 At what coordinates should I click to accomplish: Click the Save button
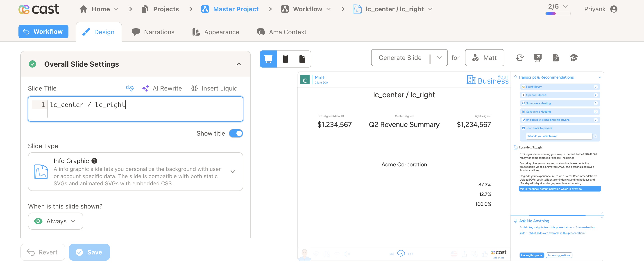(89, 252)
